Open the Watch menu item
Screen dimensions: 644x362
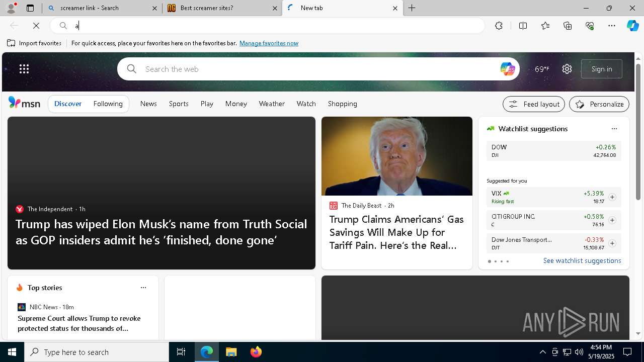pos(306,104)
